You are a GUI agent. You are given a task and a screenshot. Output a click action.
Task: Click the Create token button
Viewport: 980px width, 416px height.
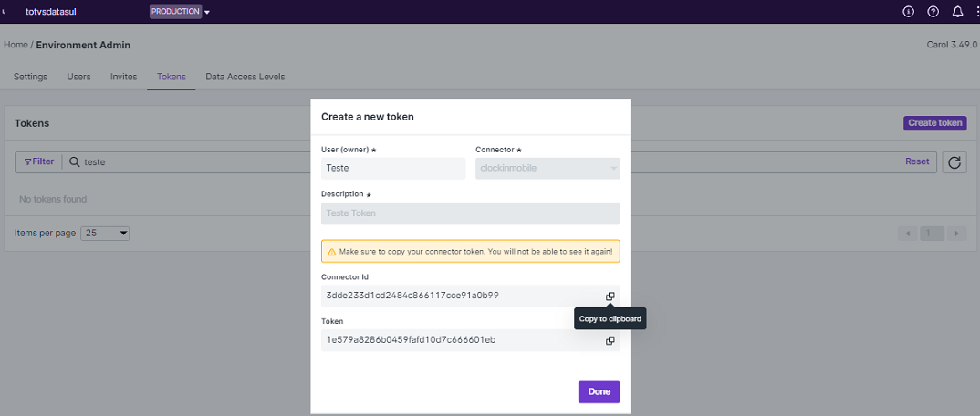pos(935,123)
